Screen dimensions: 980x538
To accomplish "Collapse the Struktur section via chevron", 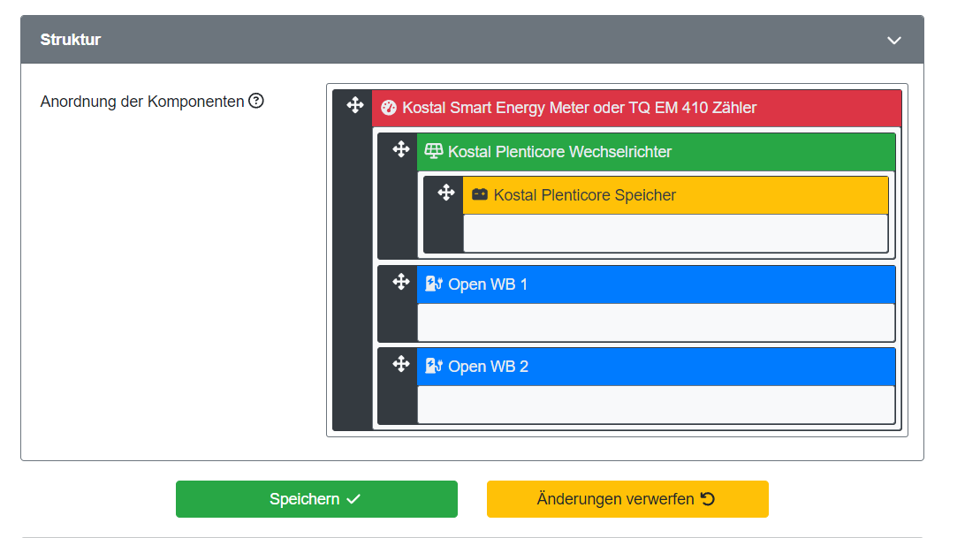I will 894,40.
